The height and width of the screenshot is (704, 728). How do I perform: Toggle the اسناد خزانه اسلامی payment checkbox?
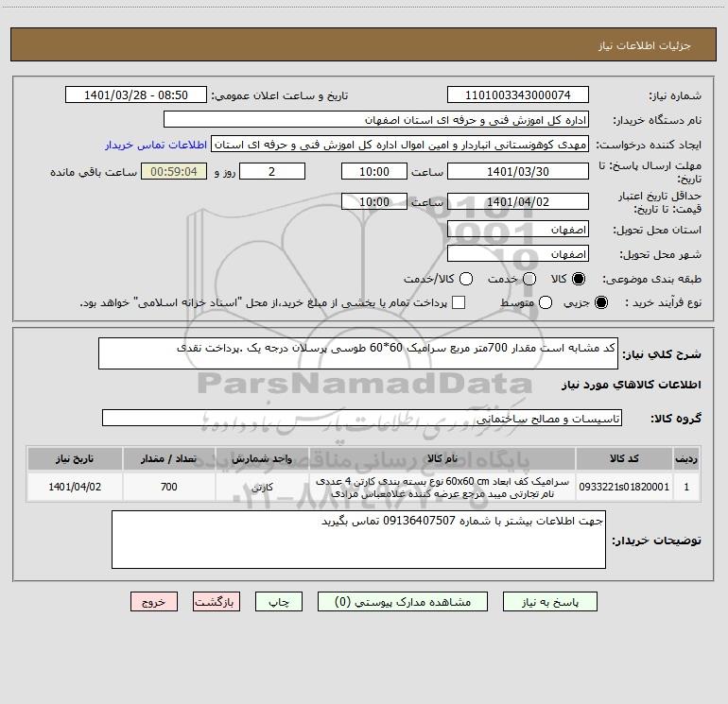[x=459, y=302]
